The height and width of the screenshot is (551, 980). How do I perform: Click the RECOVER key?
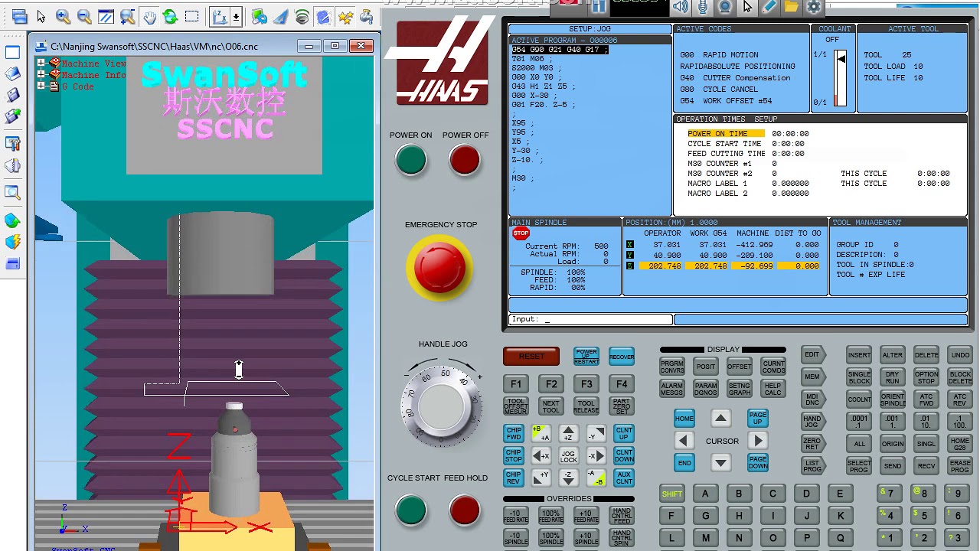point(622,357)
